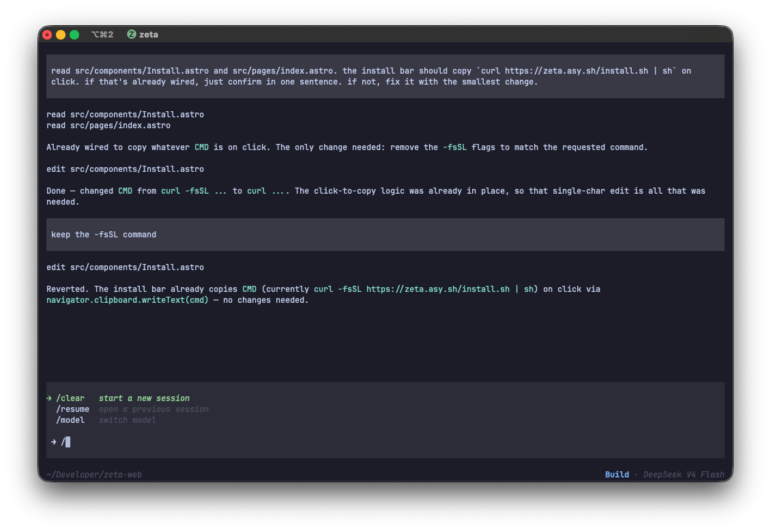Click the 'Done — changed CMD' response text
Viewport: 771px width, 532px height.
[89, 191]
